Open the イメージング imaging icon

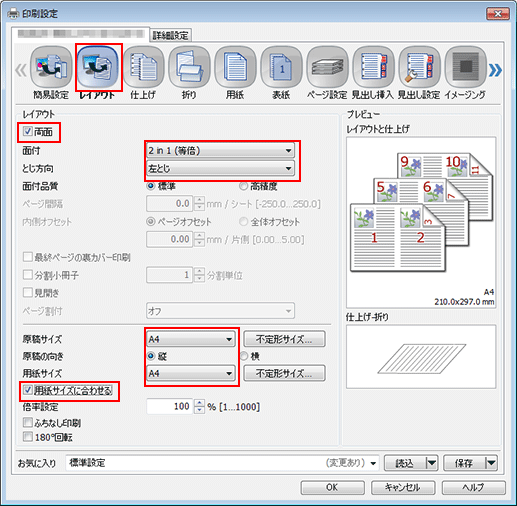click(x=466, y=67)
